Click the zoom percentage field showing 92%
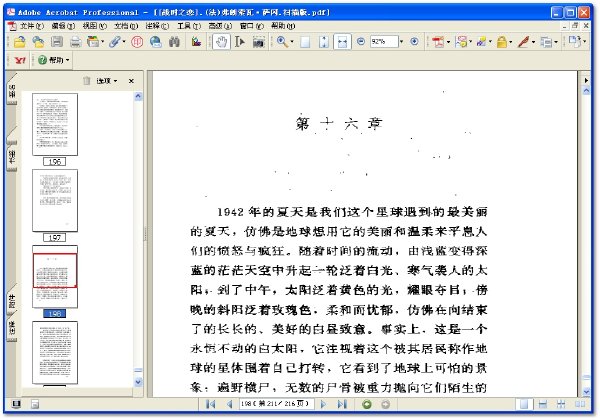600x420 pixels. coord(384,41)
